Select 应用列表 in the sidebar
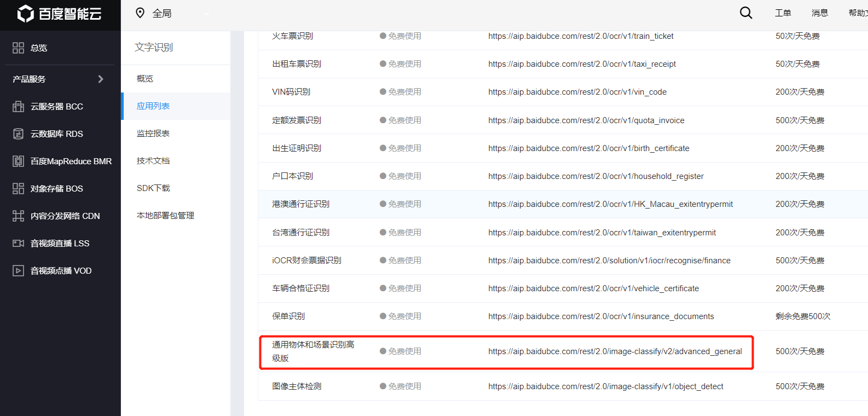The height and width of the screenshot is (416, 868). click(x=153, y=106)
